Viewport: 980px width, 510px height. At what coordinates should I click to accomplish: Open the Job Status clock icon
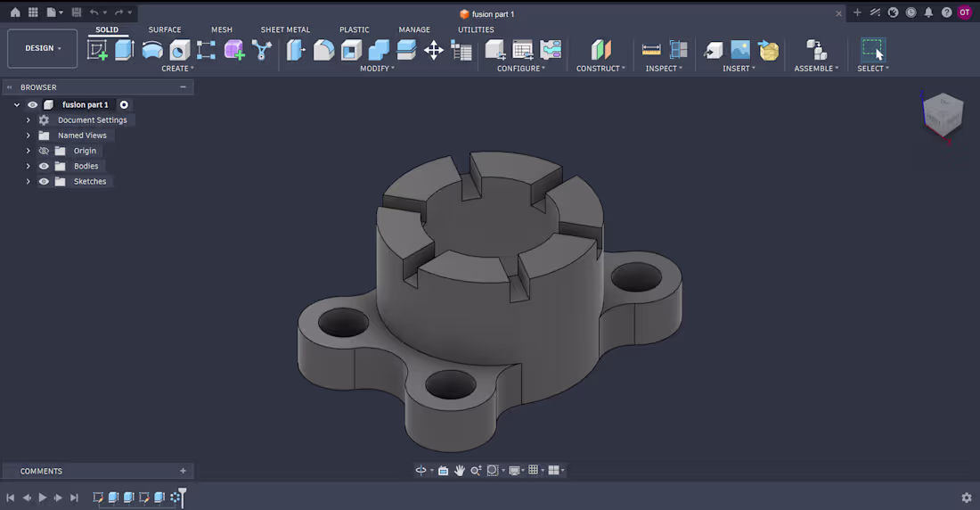point(911,12)
